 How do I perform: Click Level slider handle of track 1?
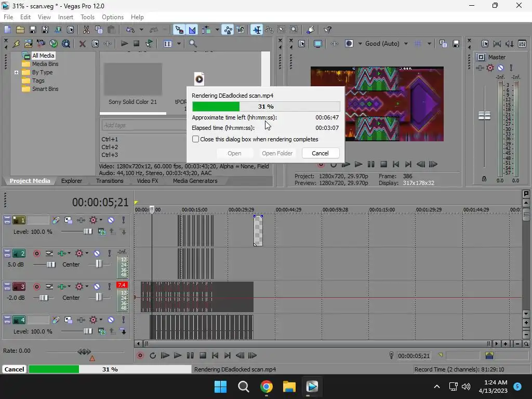88,231
